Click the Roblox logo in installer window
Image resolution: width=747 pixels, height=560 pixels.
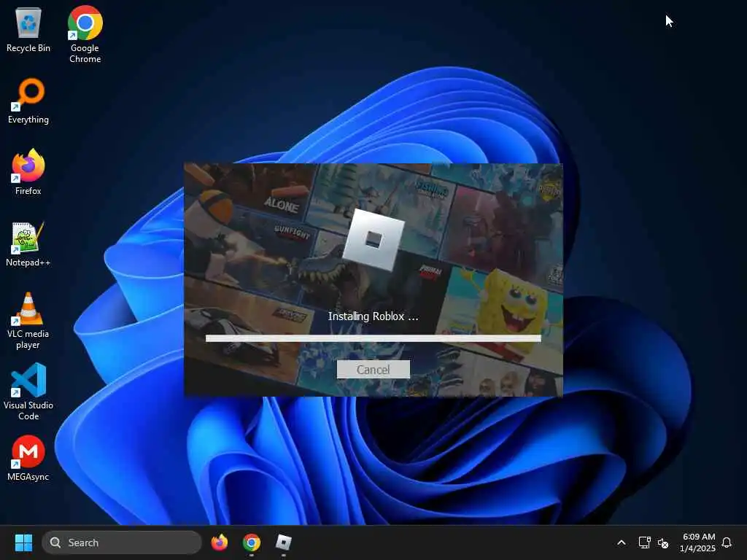tap(373, 240)
